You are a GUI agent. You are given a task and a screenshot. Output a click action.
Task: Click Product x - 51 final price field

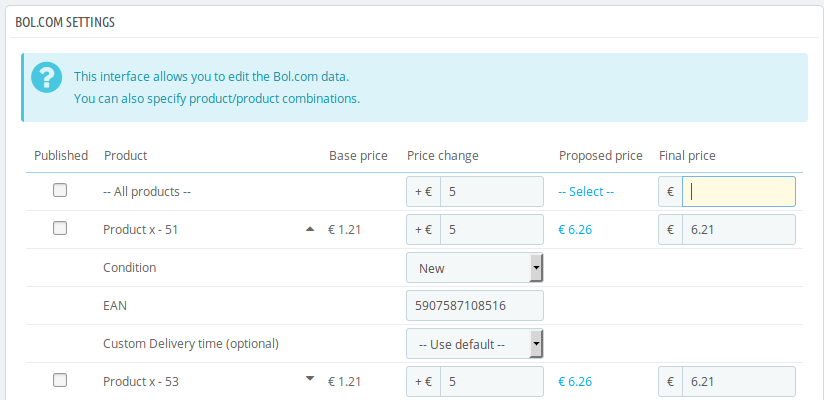pos(738,229)
